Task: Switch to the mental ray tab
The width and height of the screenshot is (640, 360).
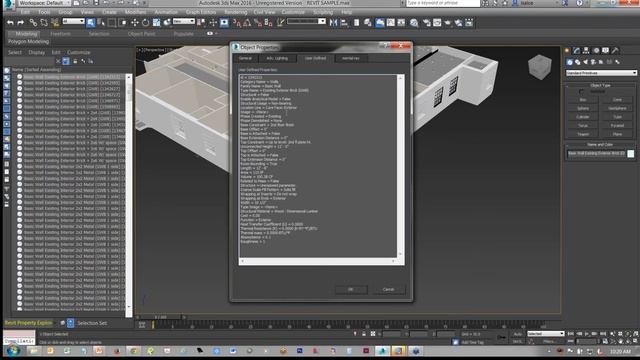Action: coord(351,58)
